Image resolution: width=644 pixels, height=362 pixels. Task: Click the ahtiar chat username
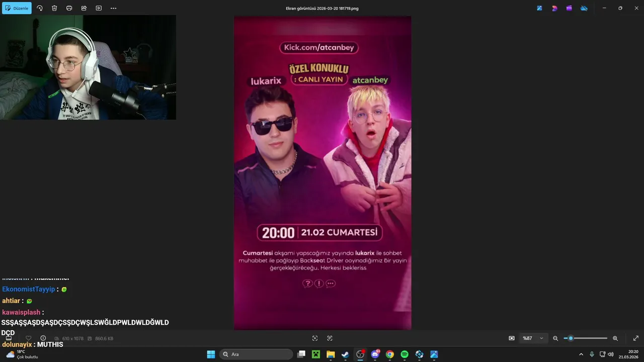pos(11,301)
